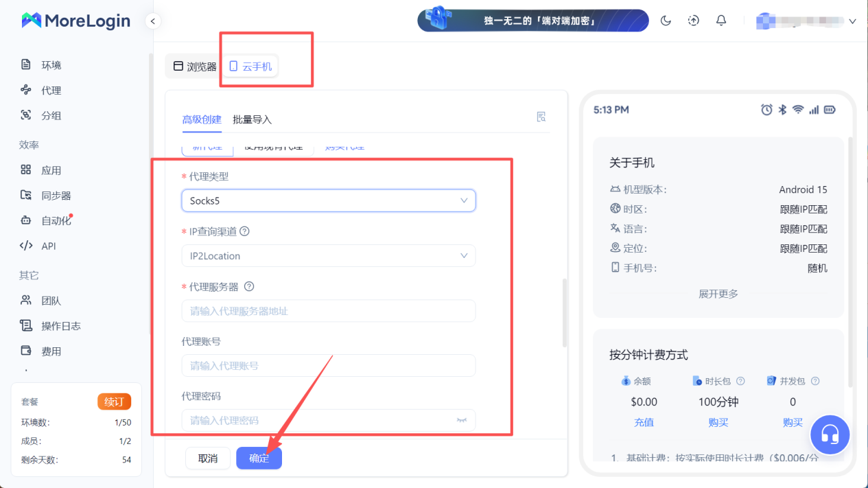Expand 展开更多 in the phone info panel

pyautogui.click(x=718, y=293)
